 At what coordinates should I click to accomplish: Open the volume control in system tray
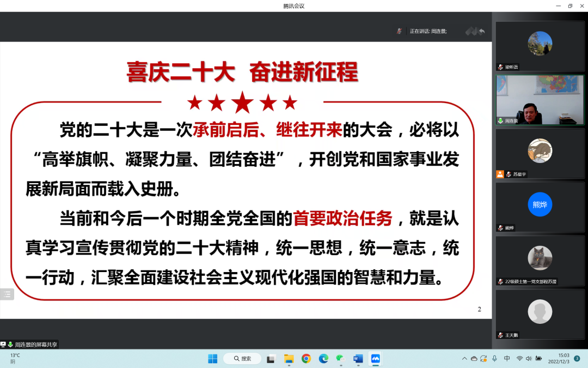click(x=528, y=358)
